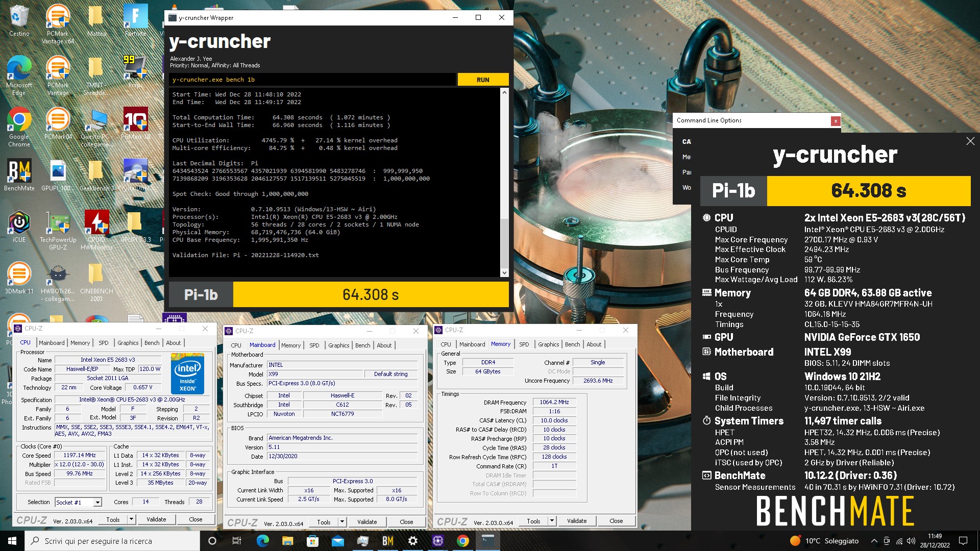Open the Socket #1 selection dropdown
The width and height of the screenshot is (980, 551).
(78, 502)
